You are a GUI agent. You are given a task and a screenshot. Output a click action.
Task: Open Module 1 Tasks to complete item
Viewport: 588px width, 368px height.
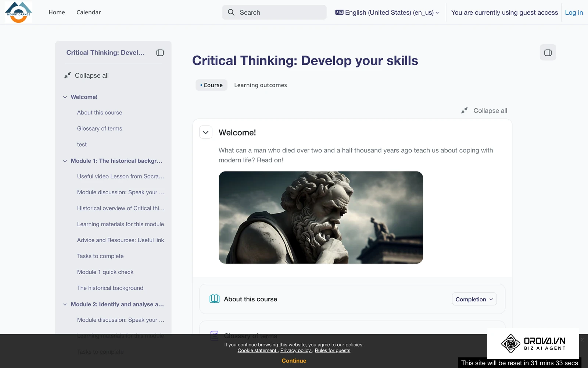click(x=100, y=256)
